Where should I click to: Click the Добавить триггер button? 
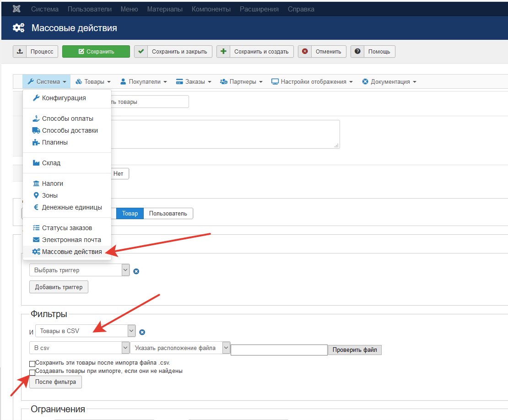click(59, 287)
